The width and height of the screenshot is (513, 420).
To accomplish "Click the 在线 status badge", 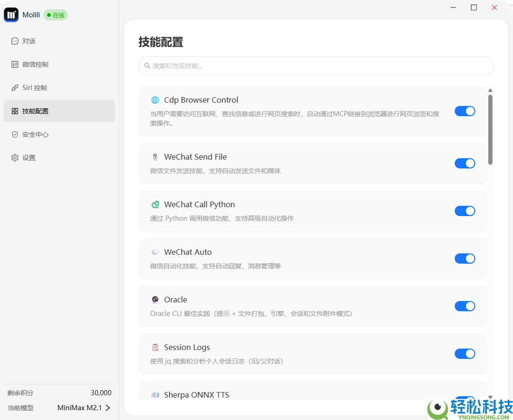I will pyautogui.click(x=55, y=15).
